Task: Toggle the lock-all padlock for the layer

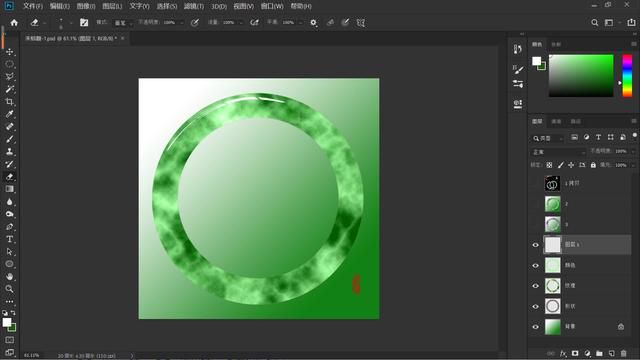Action: 593,165
